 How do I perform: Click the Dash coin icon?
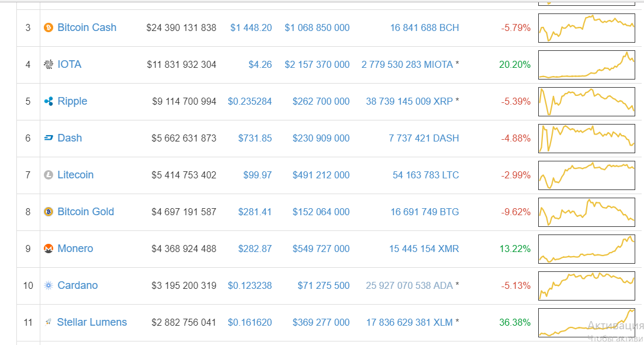point(49,138)
